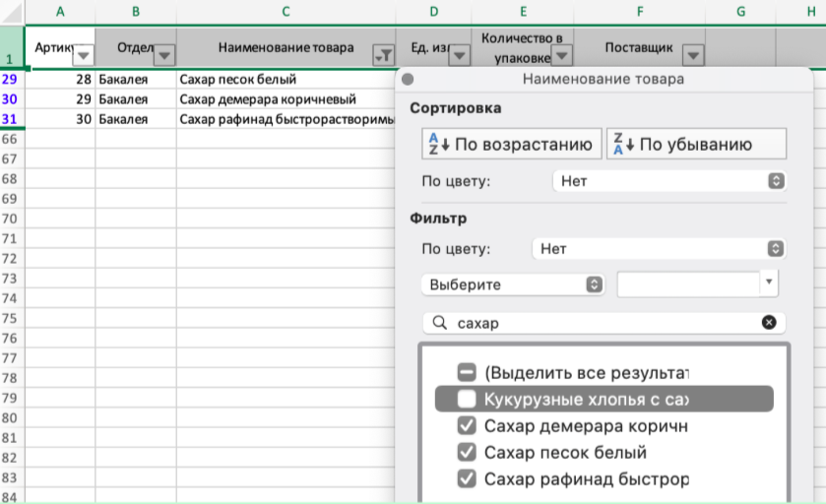Open the Ед. изм column filter dropdown

(x=460, y=55)
